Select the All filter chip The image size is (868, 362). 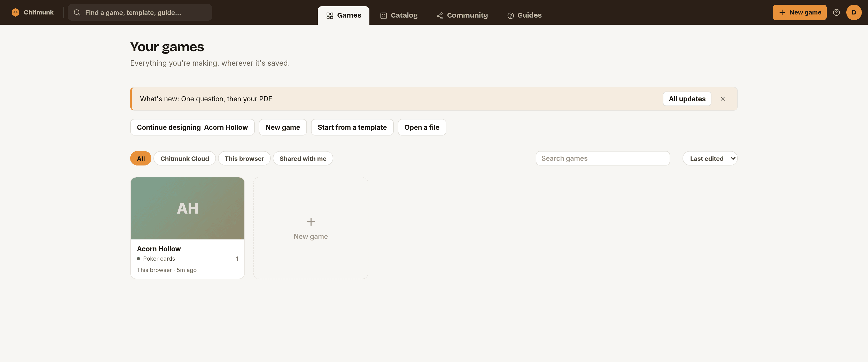click(141, 158)
